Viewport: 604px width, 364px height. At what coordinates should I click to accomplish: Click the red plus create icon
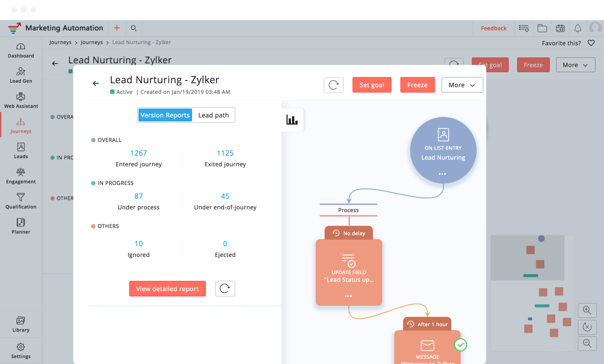pos(117,28)
